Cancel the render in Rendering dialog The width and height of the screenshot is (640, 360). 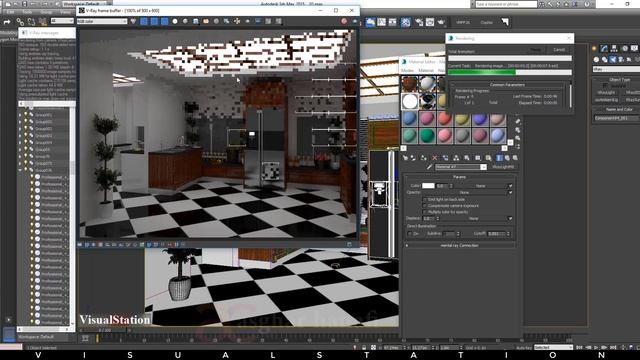coord(559,50)
